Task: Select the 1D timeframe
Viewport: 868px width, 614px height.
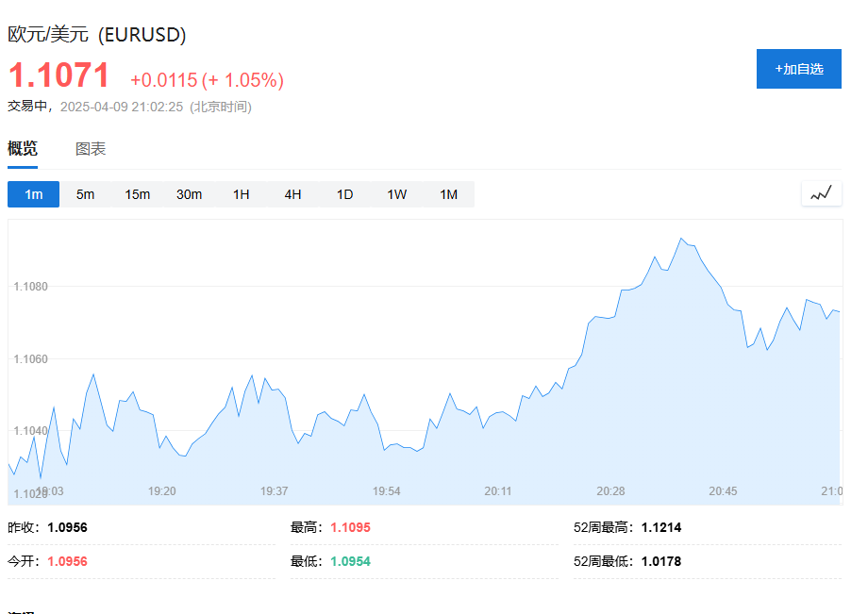Action: [x=345, y=194]
